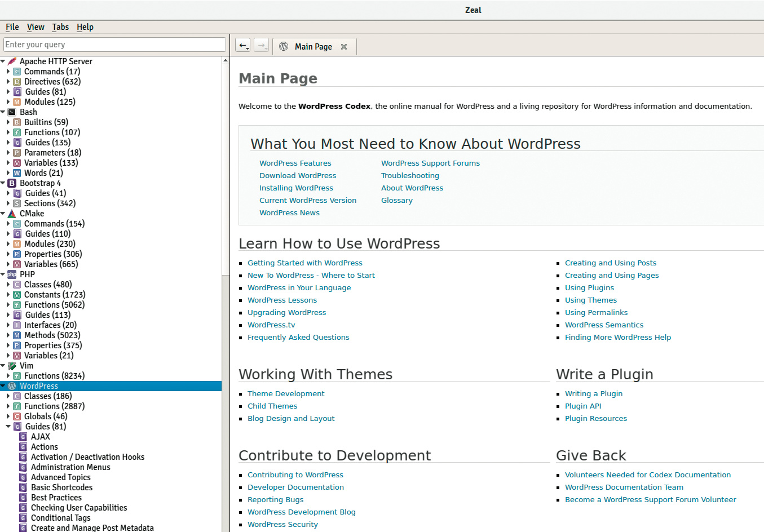Click the Bootstrap 4 docset icon
This screenshot has width=764, height=532.
click(x=12, y=183)
